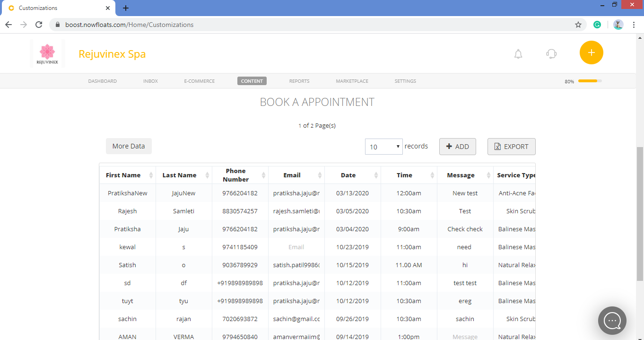Open the chat bubble widget
The height and width of the screenshot is (340, 644).
click(x=612, y=321)
